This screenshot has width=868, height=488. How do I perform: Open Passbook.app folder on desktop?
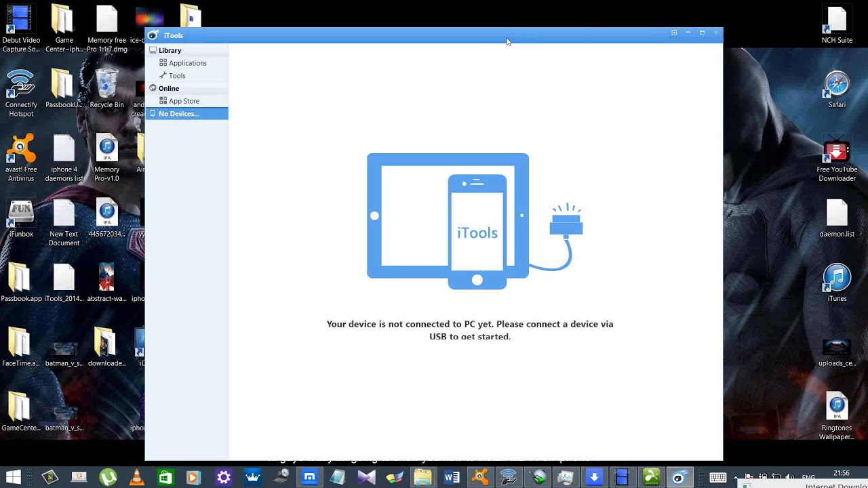point(21,283)
